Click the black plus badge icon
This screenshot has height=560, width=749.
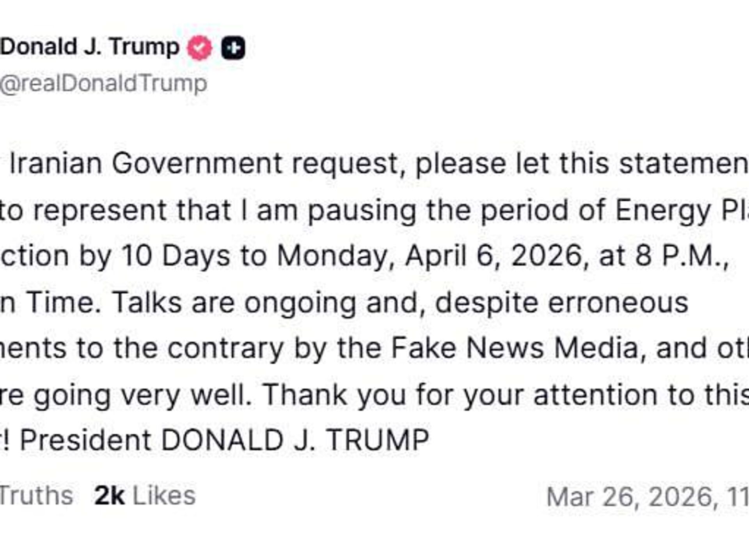(x=233, y=48)
